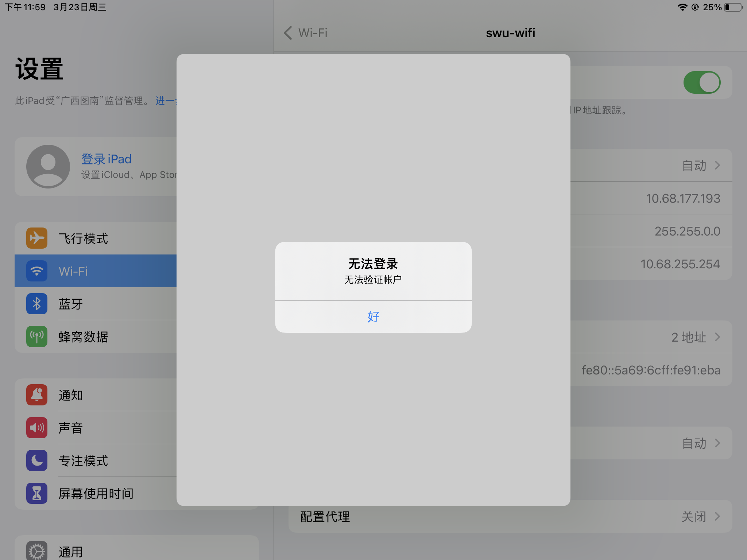Screen dimensions: 747x560
Task: Go back to Wi-Fi list
Action: 306,33
